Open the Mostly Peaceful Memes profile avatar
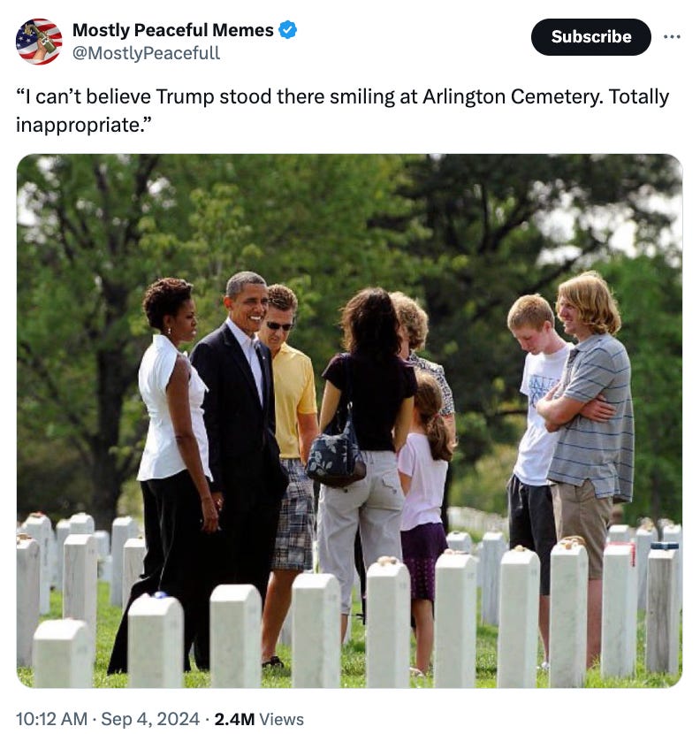This screenshot has height=734, width=700. [39, 42]
